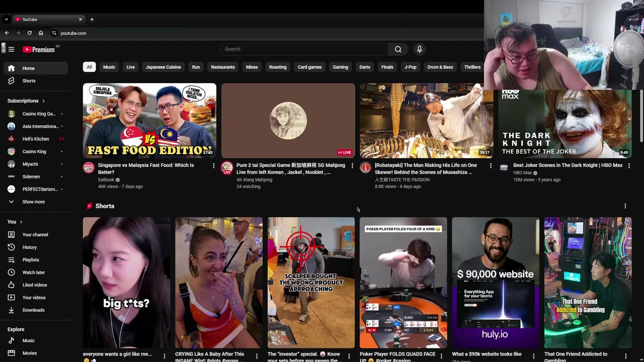Click the browser home icon
The width and height of the screenshot is (644, 362).
[41, 33]
